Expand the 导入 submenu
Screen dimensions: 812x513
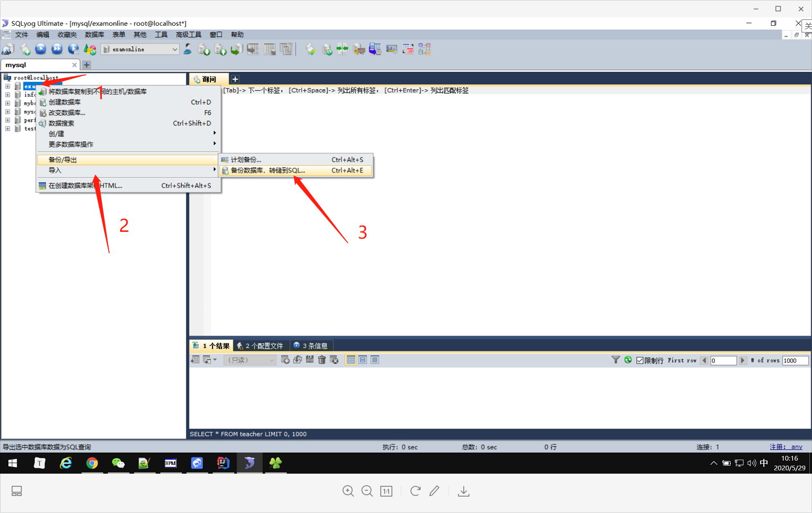click(127, 170)
